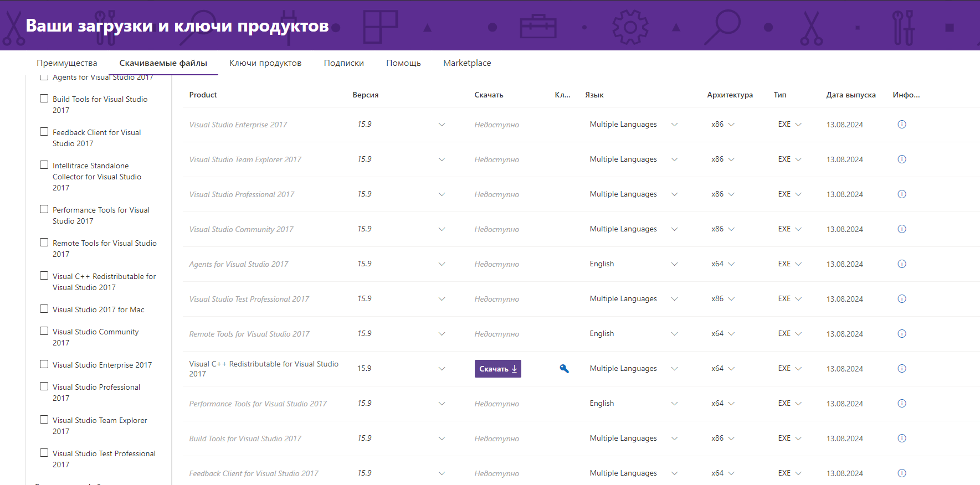Click the Visual Studio Enterprise 2017 product name

(238, 125)
